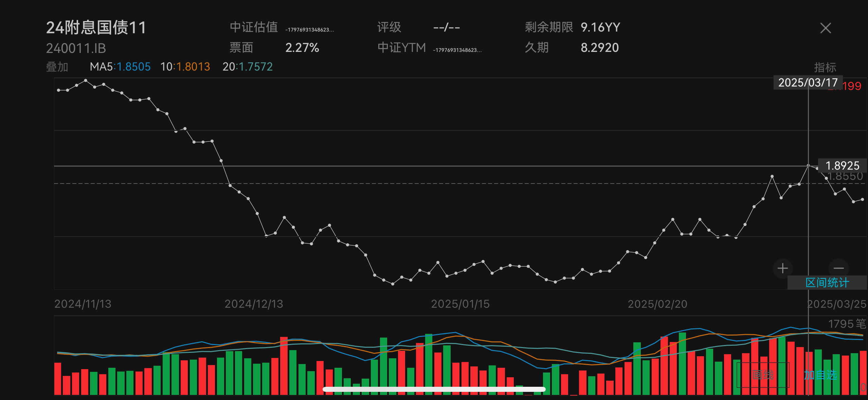Click the 2024/12/13 date axis label
The image size is (868, 400).
point(254,304)
